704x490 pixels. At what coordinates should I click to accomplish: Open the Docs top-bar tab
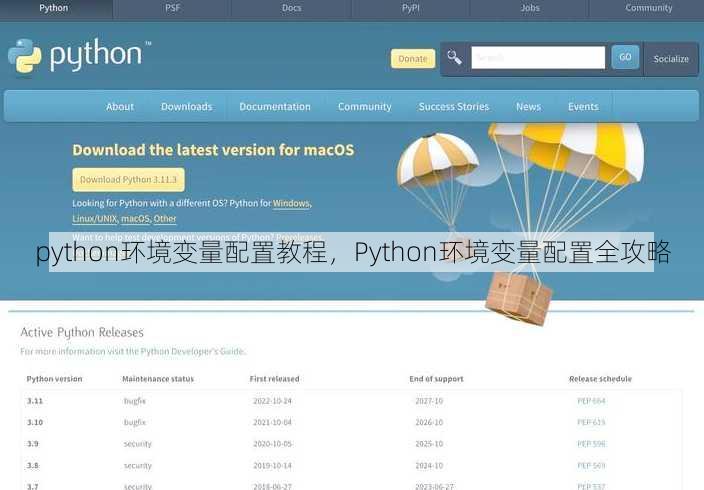tap(291, 8)
